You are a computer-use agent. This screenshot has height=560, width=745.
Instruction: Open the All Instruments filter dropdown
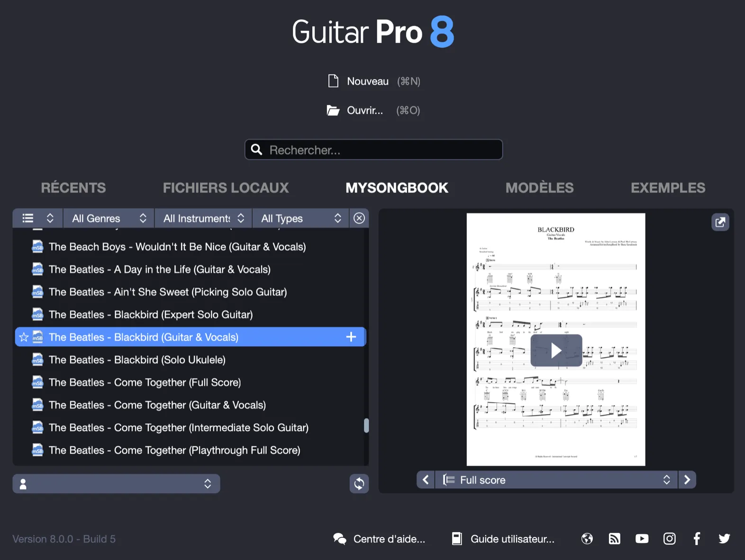[203, 218]
